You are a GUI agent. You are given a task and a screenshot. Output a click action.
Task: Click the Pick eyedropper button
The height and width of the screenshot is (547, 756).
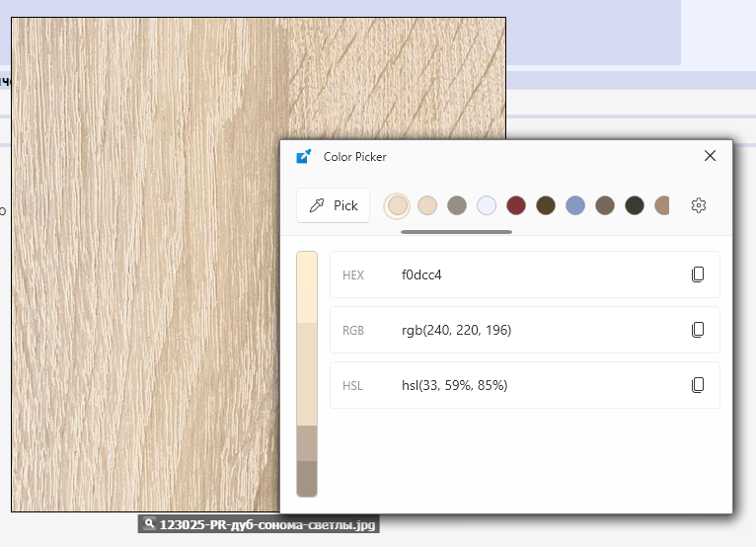[334, 205]
